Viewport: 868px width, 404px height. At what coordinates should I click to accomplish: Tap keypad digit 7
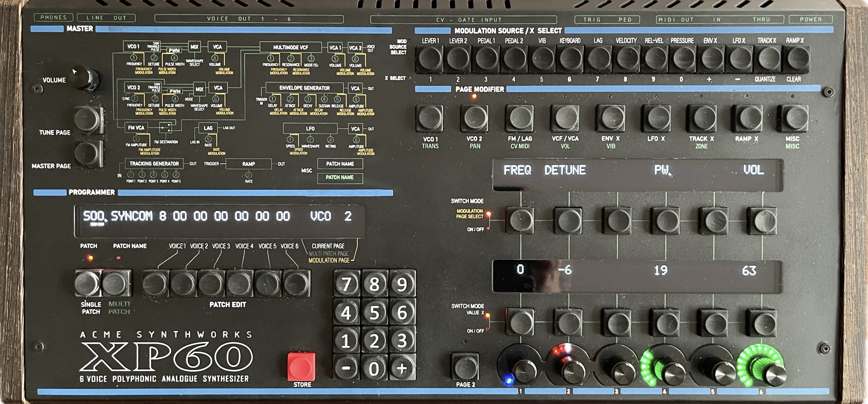point(346,284)
